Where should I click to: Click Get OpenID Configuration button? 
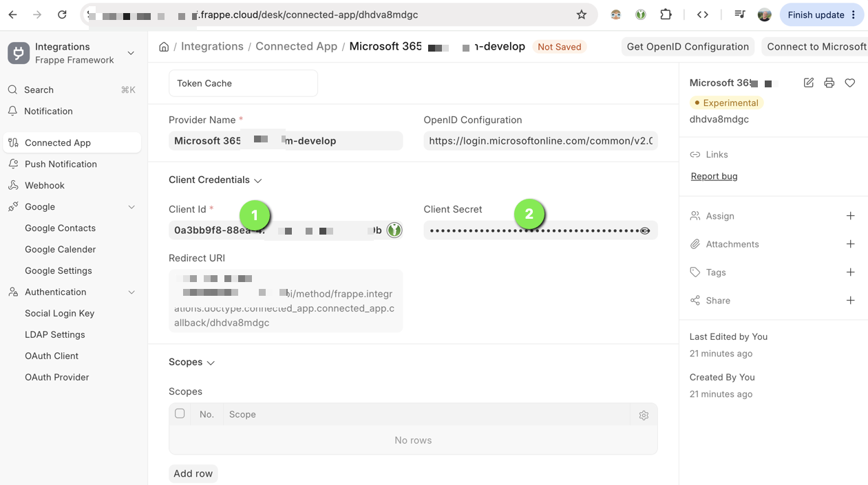pos(688,47)
